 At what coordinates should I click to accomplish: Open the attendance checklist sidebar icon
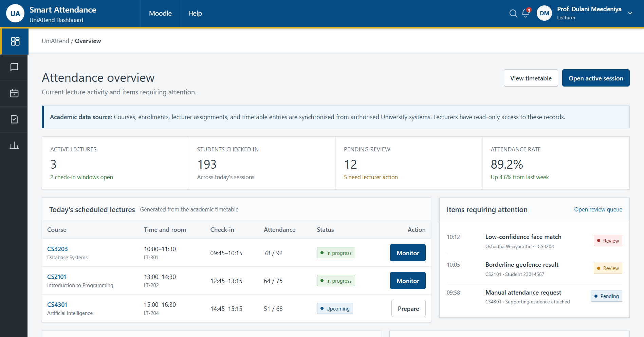click(14, 119)
